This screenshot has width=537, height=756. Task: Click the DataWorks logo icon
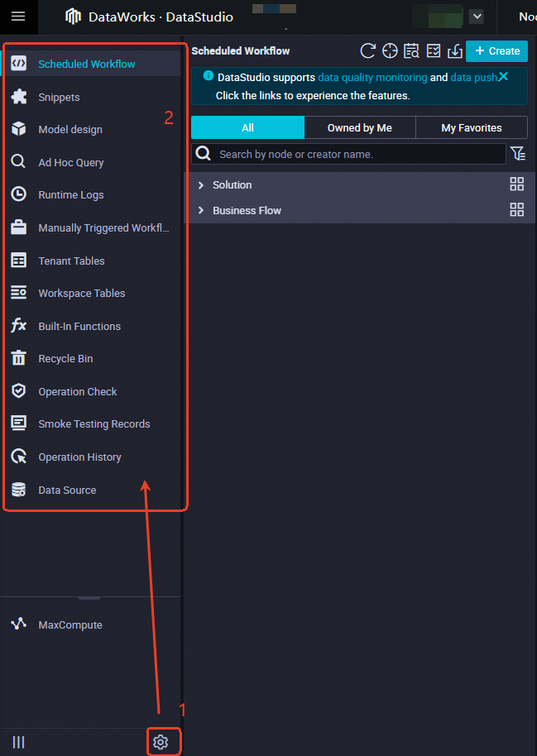[x=73, y=17]
